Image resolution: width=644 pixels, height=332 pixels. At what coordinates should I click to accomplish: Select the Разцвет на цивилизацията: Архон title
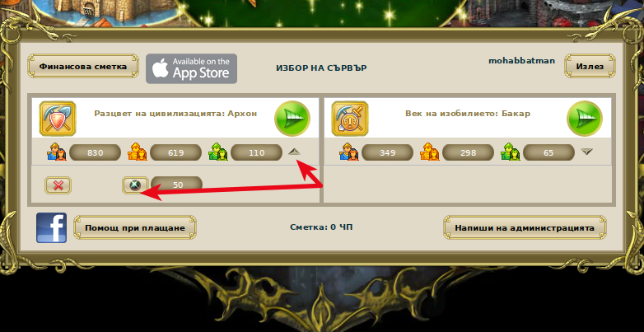175,114
